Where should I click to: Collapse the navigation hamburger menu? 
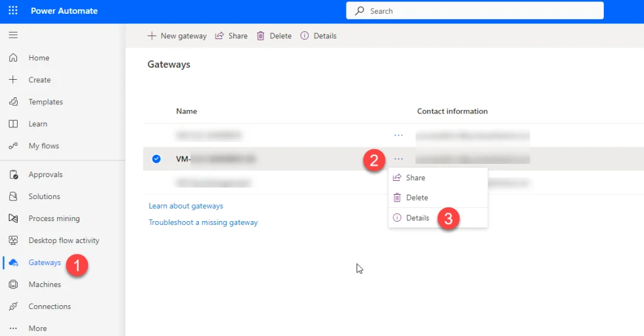point(13,35)
